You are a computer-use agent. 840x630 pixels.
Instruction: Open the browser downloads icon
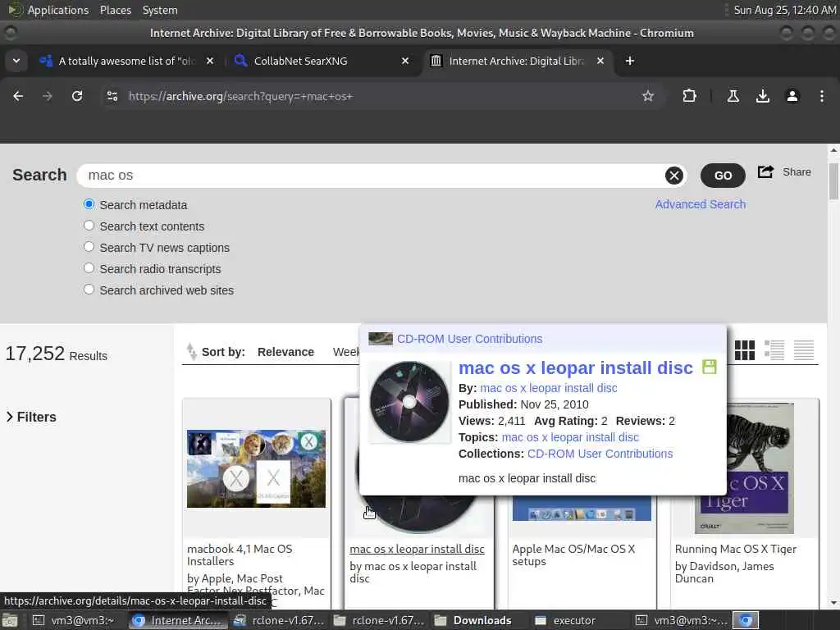(x=763, y=97)
